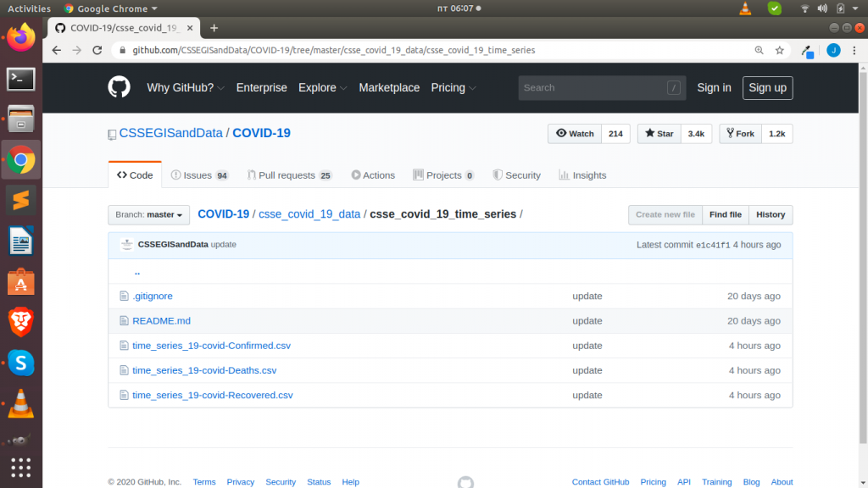The width and height of the screenshot is (868, 488).
Task: Click the Watch eye icon
Action: pos(560,133)
